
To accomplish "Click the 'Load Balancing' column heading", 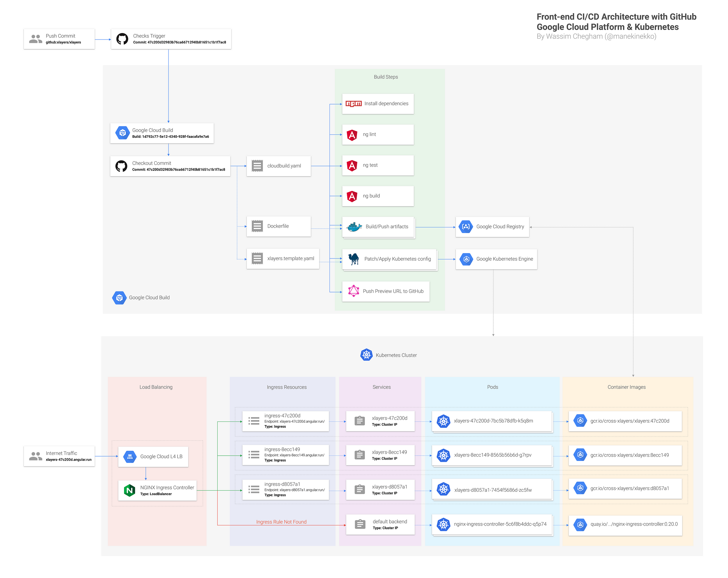I will (x=156, y=387).
